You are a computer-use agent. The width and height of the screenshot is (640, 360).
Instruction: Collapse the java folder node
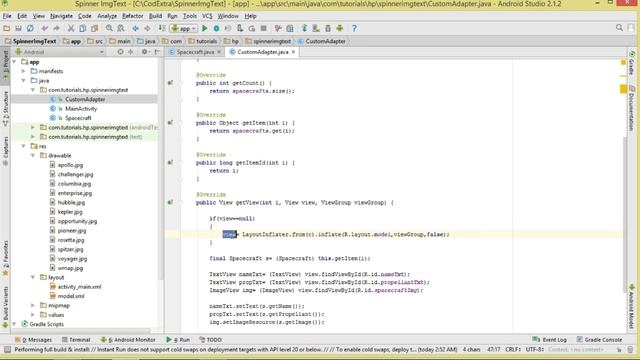[x=24, y=80]
